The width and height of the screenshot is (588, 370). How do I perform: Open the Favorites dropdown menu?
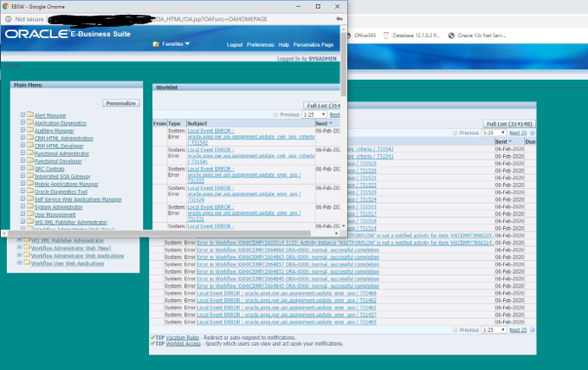(176, 44)
